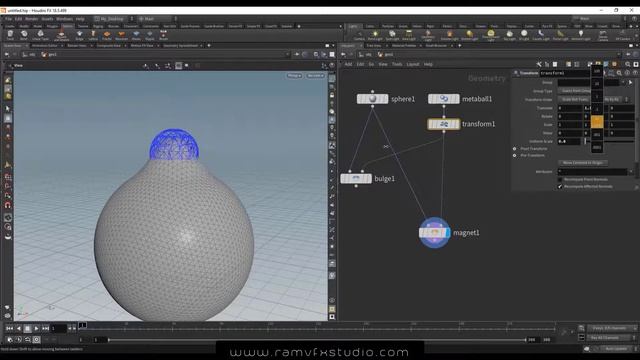640x360 pixels.
Task: Click the Sky Light shelf tool
Action: coord(509,36)
